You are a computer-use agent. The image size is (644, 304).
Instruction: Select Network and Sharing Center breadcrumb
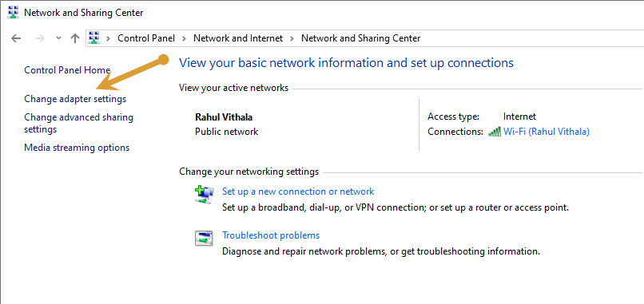(x=360, y=38)
